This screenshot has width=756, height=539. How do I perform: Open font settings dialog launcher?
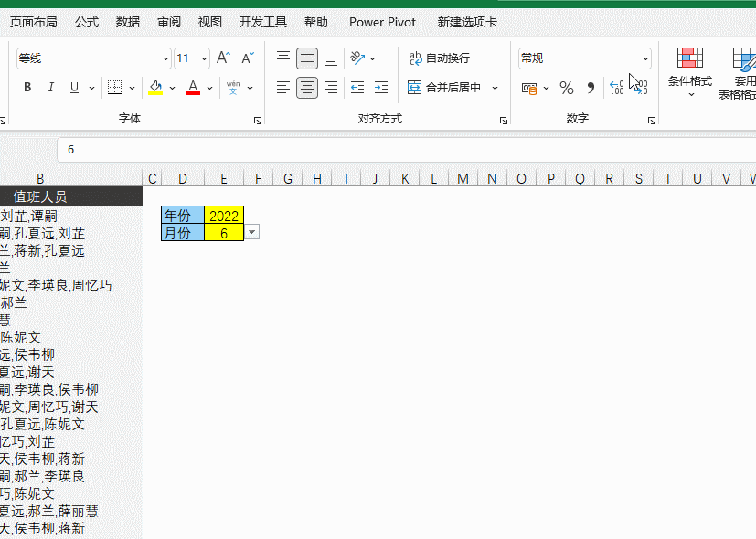[x=258, y=121]
